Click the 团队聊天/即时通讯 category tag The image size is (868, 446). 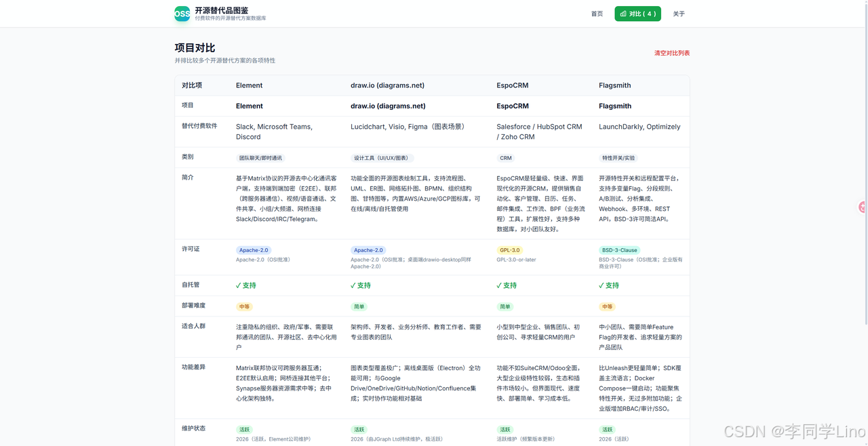coord(260,158)
